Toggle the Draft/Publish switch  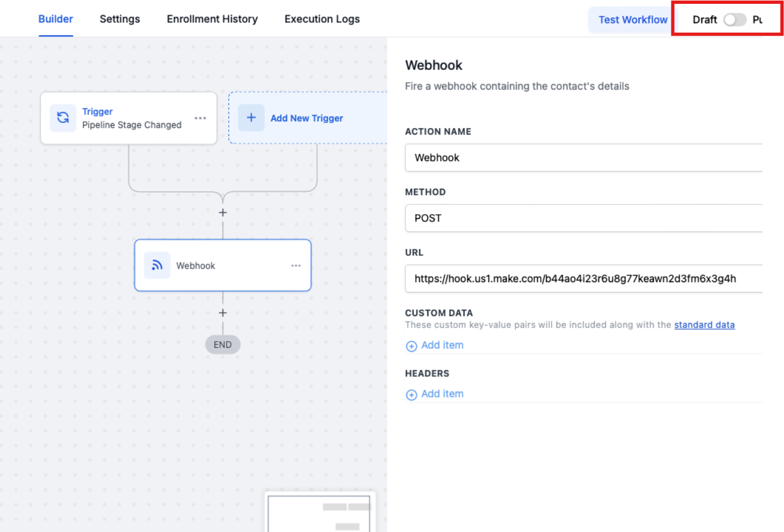pos(734,20)
